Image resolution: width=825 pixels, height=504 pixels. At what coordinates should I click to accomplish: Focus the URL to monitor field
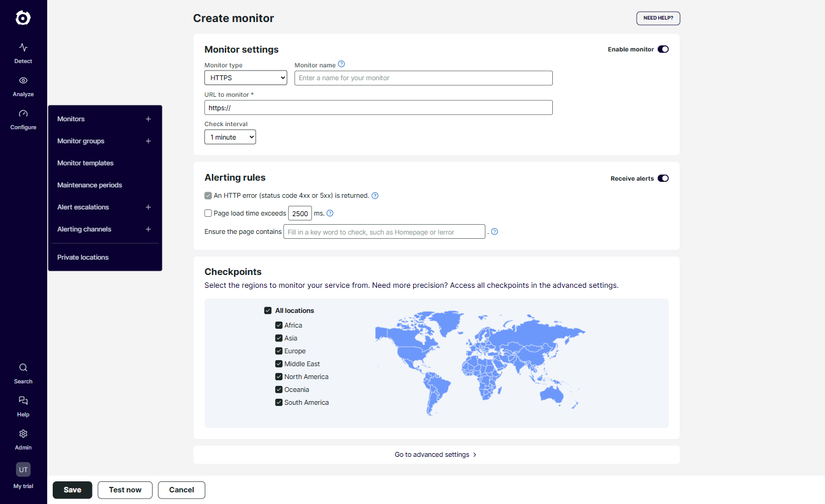[378, 107]
